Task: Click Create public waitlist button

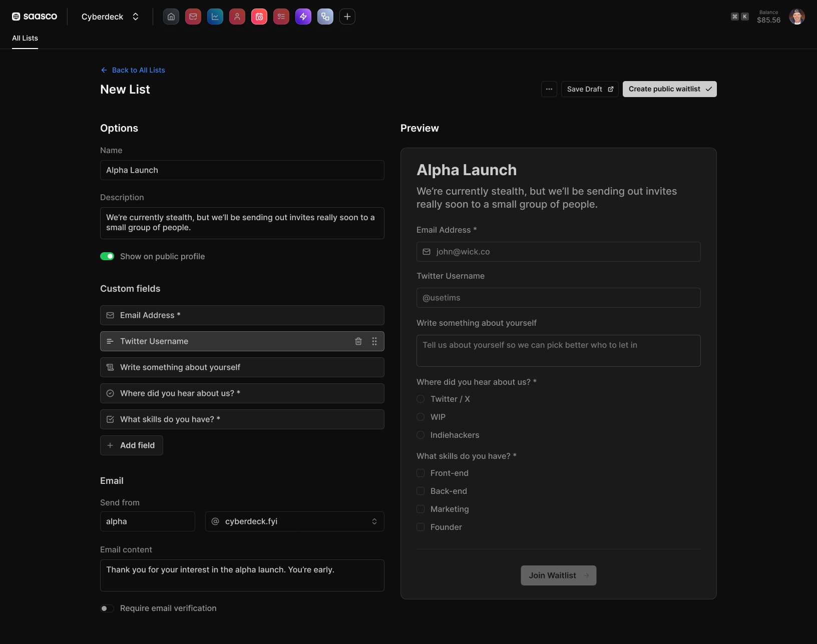Action: pos(670,89)
